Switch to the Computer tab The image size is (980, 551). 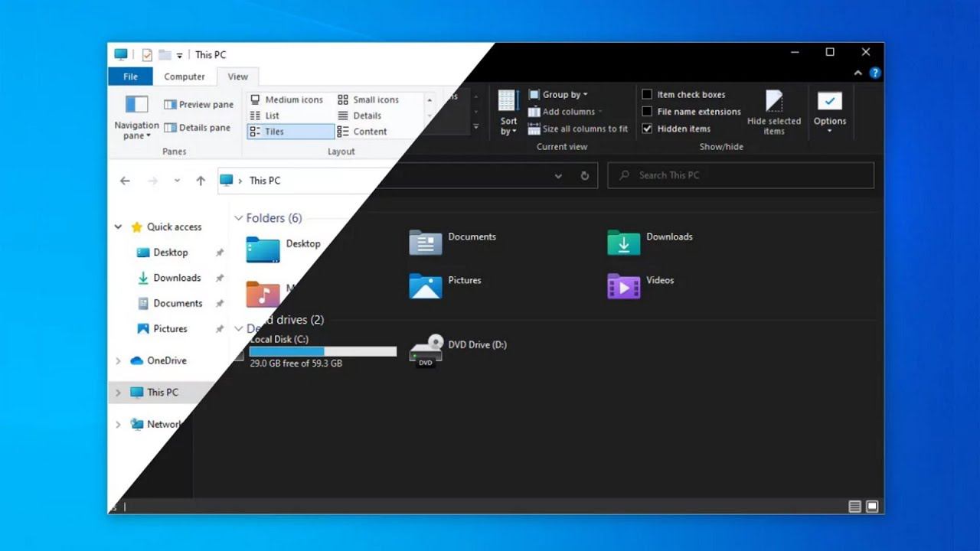[185, 77]
